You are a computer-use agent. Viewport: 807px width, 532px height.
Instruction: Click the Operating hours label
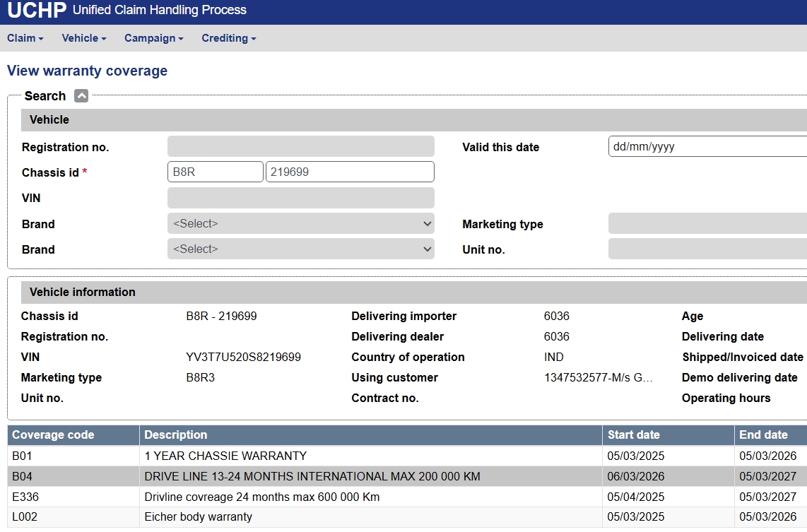click(726, 398)
